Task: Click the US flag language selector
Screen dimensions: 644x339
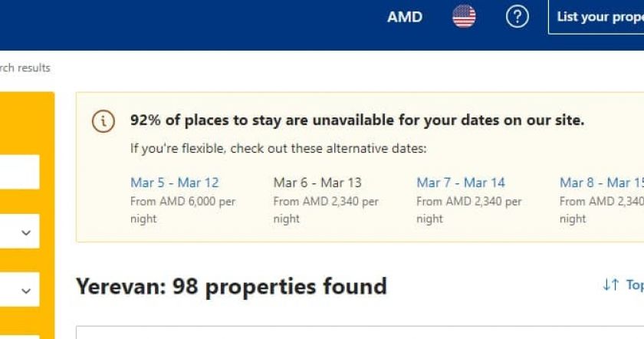Action: (464, 16)
